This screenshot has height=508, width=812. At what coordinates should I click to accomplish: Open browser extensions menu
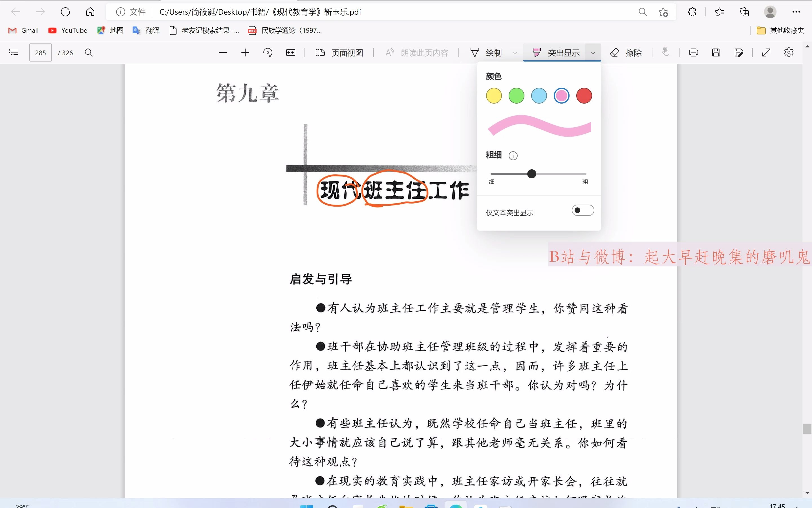coord(692,12)
